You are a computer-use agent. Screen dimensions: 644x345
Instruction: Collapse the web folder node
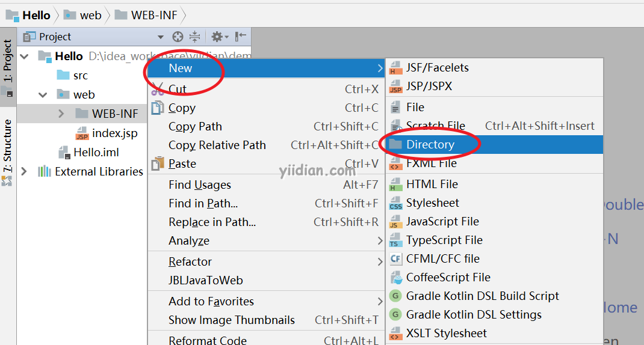pyautogui.click(x=43, y=95)
